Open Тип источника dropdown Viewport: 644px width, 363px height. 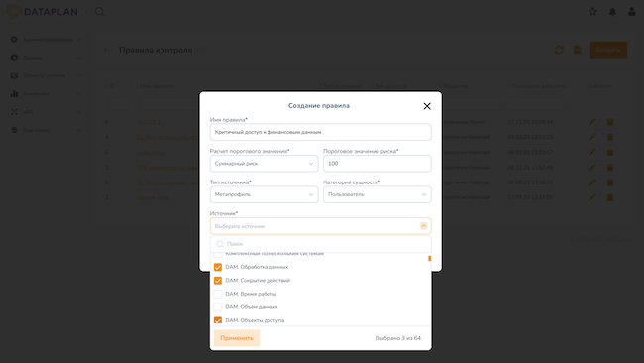[x=264, y=194]
